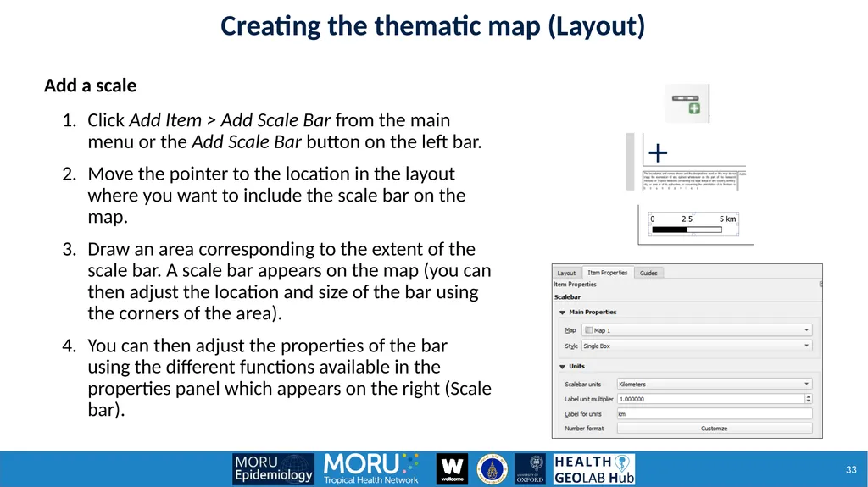Click the Label unit multiplier field 1.000000
Viewport: 868px width, 487px height.
pyautogui.click(x=711, y=399)
